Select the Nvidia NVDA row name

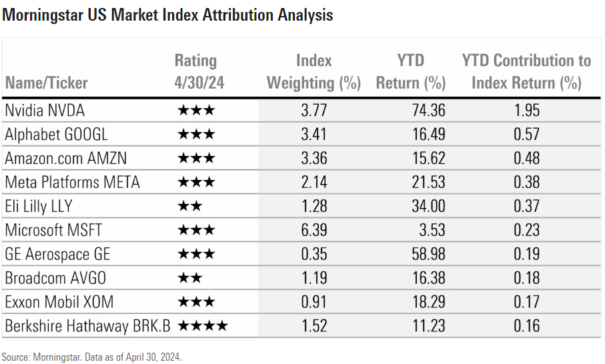click(x=44, y=111)
